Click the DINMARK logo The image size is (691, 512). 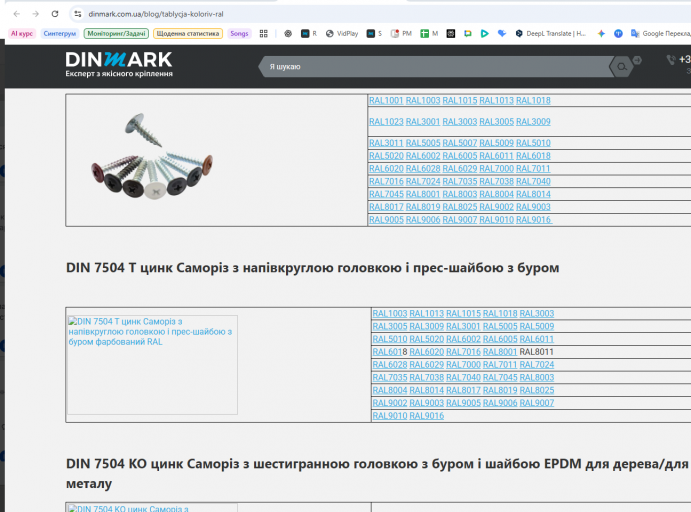tap(119, 65)
